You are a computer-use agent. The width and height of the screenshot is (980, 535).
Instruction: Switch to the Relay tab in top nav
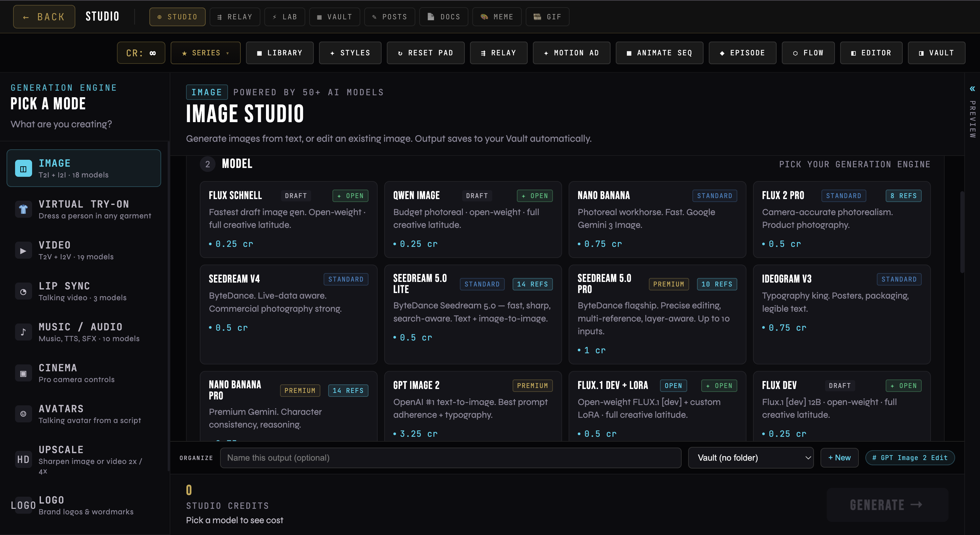(x=235, y=17)
